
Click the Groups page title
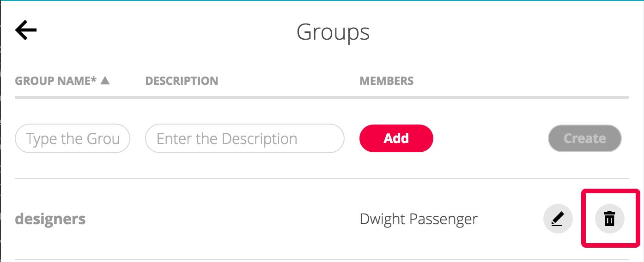pos(333,32)
